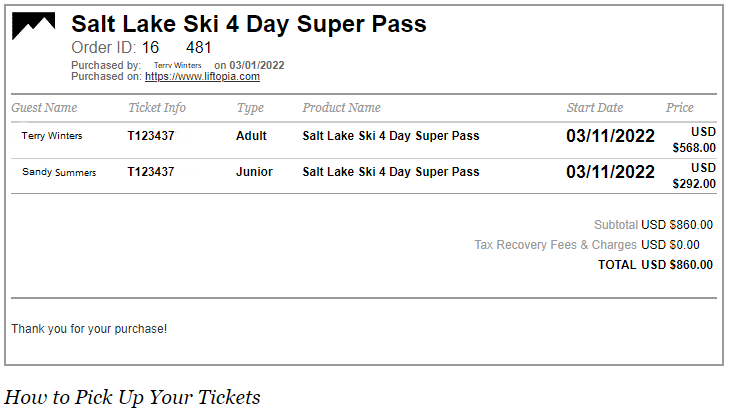This screenshot has height=417, width=729.
Task: Click the Guest Name column header
Action: tap(44, 108)
